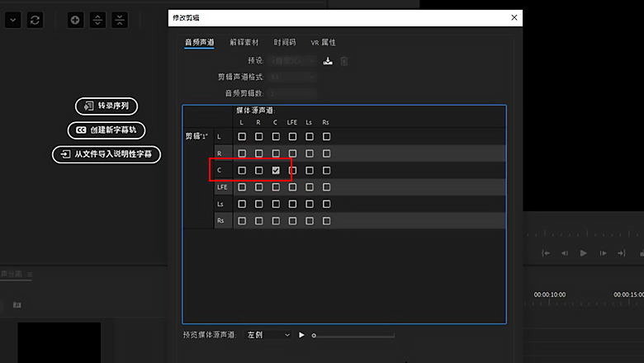Step forward one frame in program monitor

603,253
